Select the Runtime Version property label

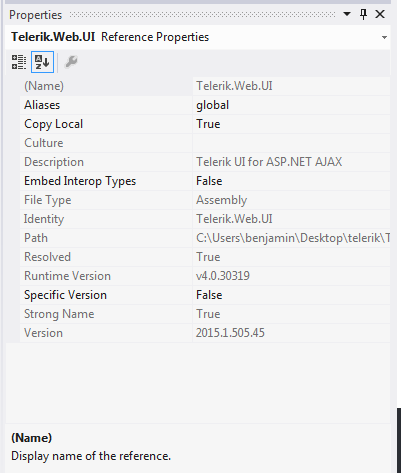(67, 276)
